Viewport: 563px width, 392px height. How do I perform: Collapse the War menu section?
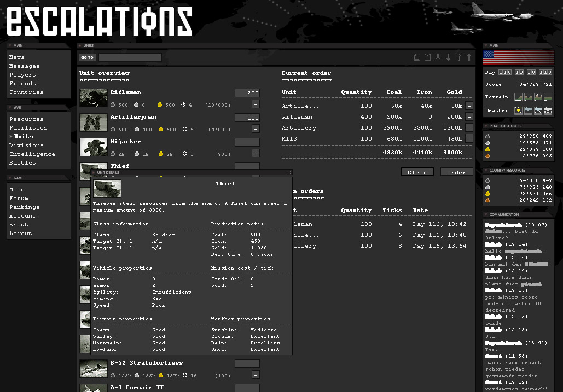[10, 108]
